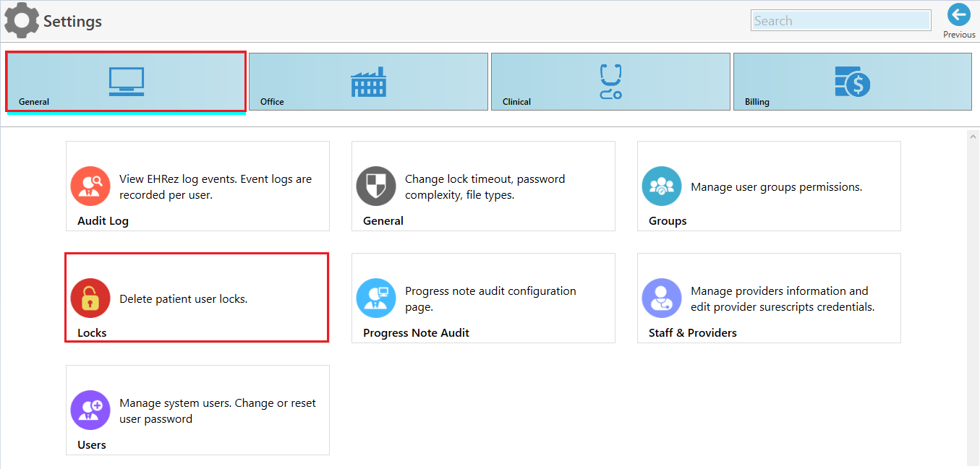Click "Manage user groups permissions." text
Viewport: 980px width, 469px height.
point(777,187)
